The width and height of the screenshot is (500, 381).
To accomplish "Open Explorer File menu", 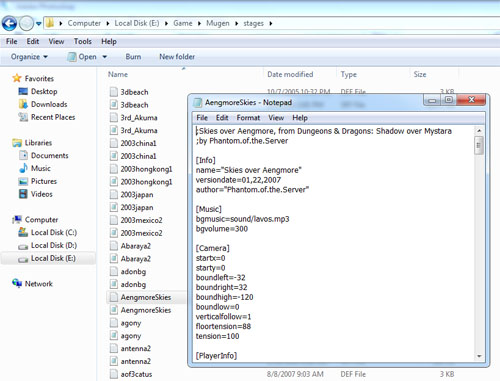I will coord(12,42).
